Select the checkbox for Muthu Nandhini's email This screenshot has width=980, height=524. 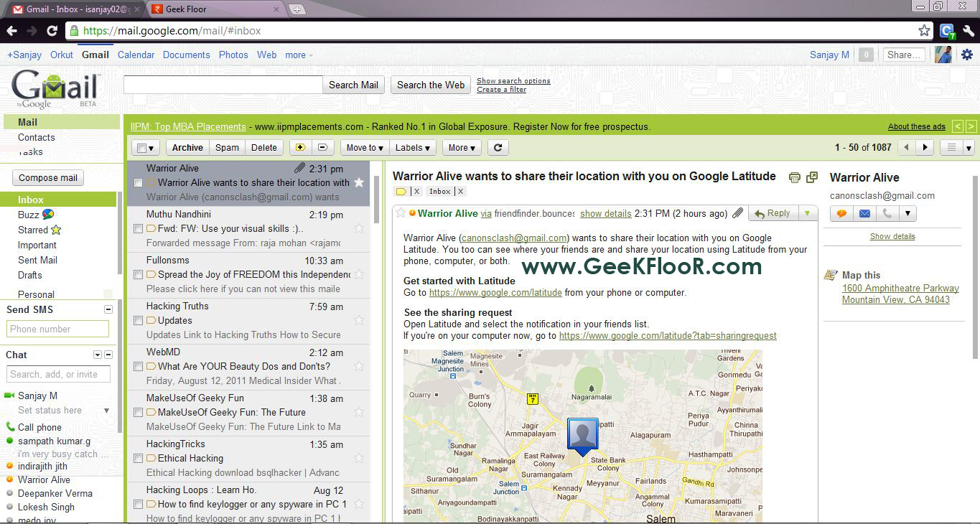136,228
